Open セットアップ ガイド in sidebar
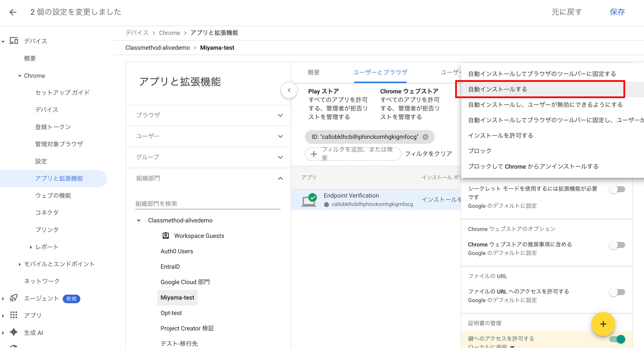The height and width of the screenshot is (348, 644). coord(62,93)
